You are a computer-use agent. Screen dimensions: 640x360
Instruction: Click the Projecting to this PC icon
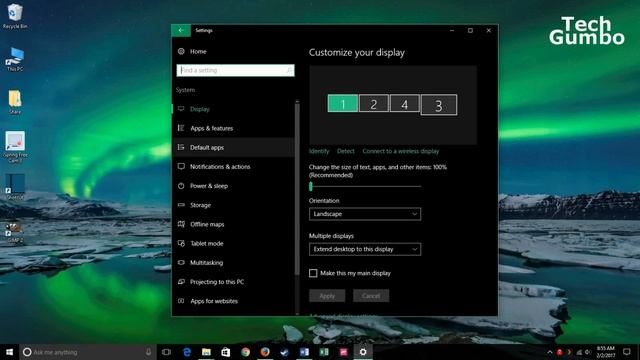181,282
